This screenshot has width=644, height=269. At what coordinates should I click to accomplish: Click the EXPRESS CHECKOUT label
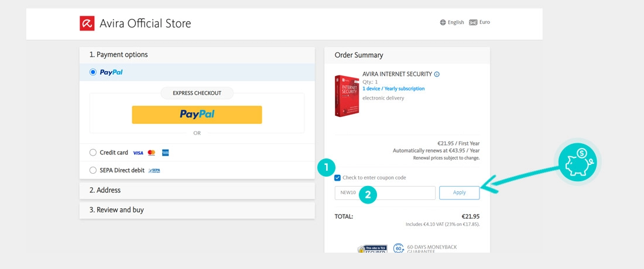[197, 93]
